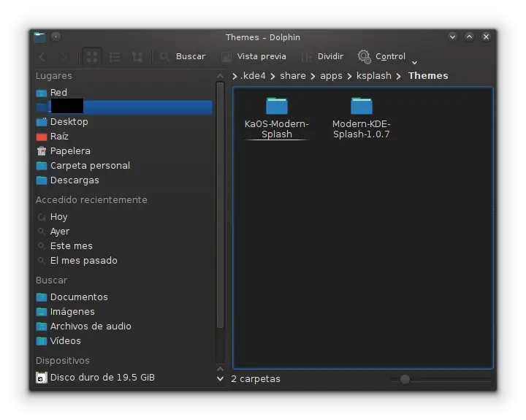Click the Papelera trash can icon
The height and width of the screenshot is (420, 526).
(42, 151)
